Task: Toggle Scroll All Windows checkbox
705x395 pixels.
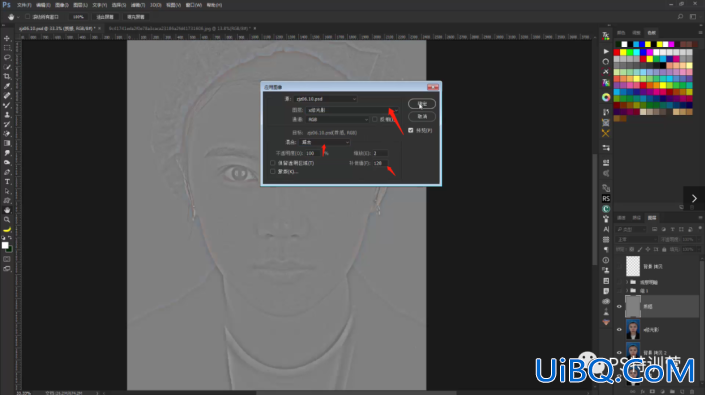Action: tap(27, 17)
